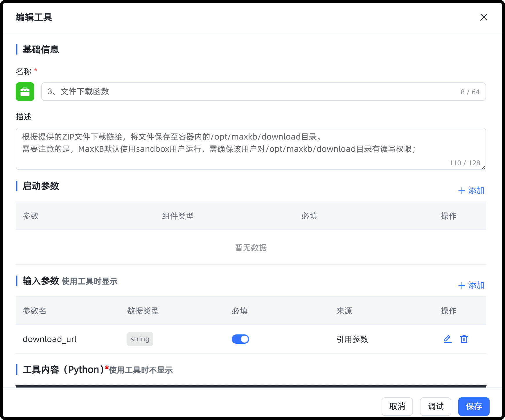Image resolution: width=505 pixels, height=420 pixels.
Task: Click the 8 / 64 name length counter
Action: point(470,92)
